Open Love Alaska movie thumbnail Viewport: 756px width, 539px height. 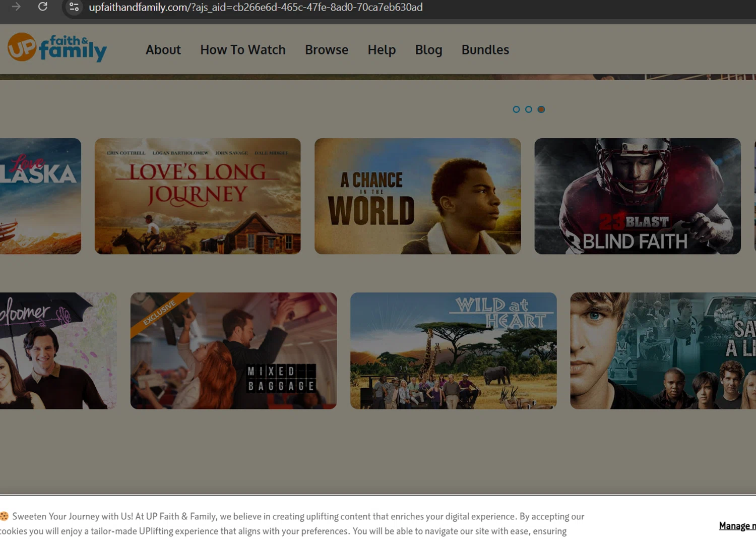click(40, 196)
